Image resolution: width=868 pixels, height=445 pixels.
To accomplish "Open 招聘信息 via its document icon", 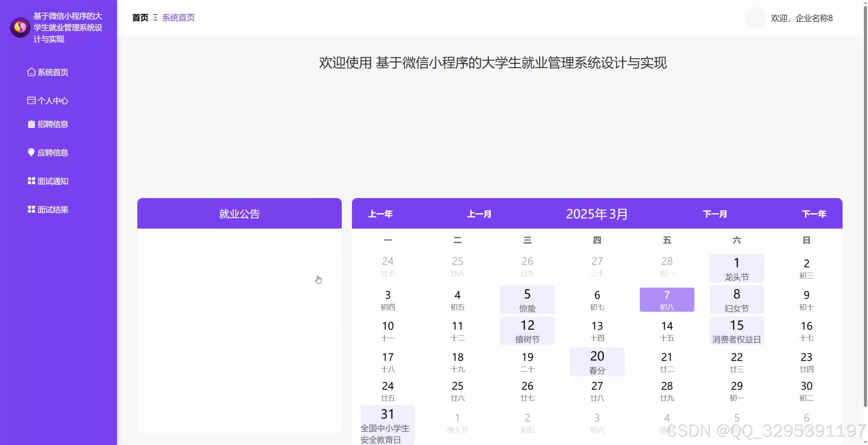I will point(31,124).
